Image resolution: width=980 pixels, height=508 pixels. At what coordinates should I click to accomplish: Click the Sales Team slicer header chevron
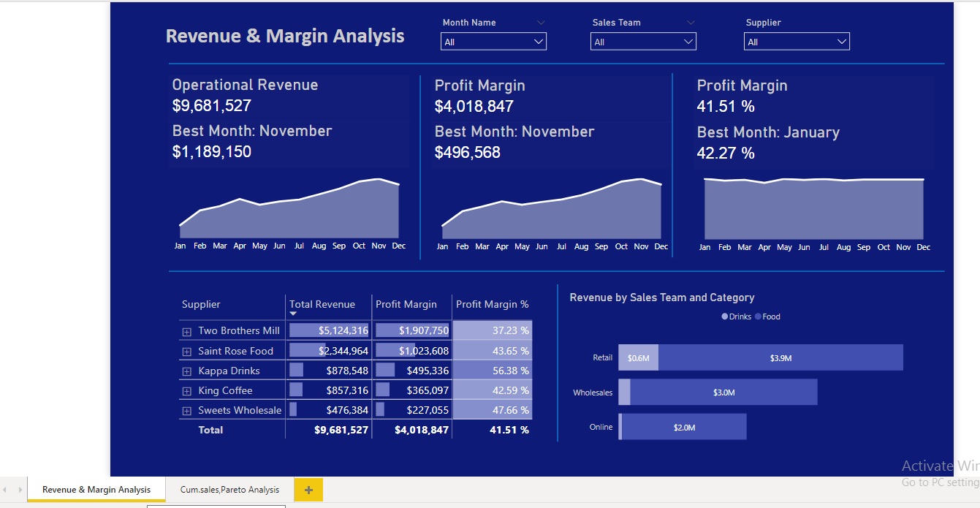pyautogui.click(x=690, y=22)
